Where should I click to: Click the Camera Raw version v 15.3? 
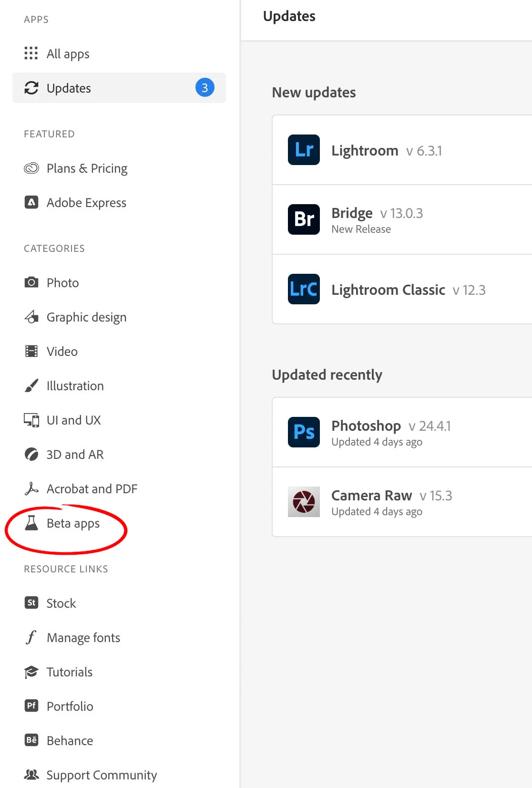click(x=436, y=496)
